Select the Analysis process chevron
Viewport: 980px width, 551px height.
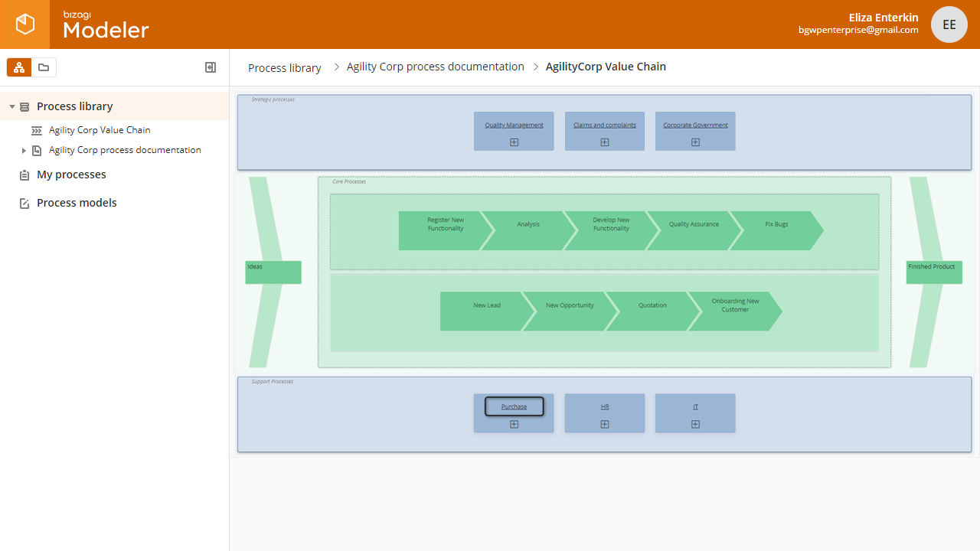click(528, 230)
